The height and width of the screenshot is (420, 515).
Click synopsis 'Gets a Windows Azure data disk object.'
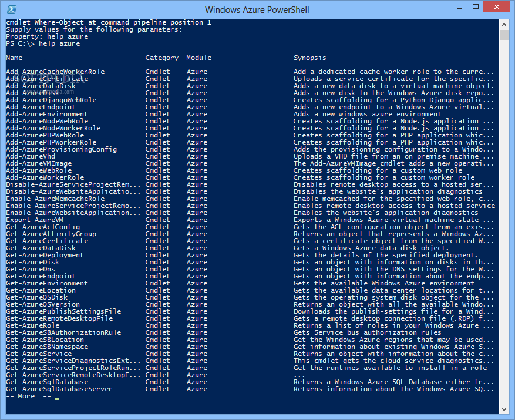pos(371,248)
